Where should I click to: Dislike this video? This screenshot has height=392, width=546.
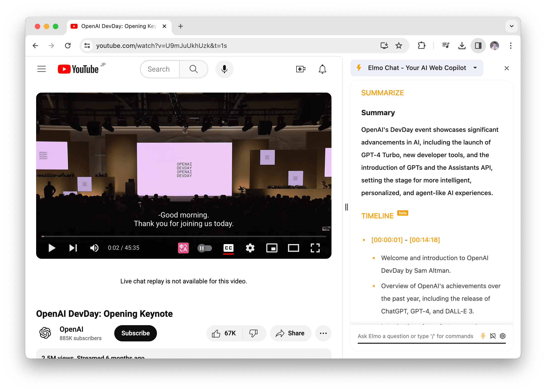point(254,333)
